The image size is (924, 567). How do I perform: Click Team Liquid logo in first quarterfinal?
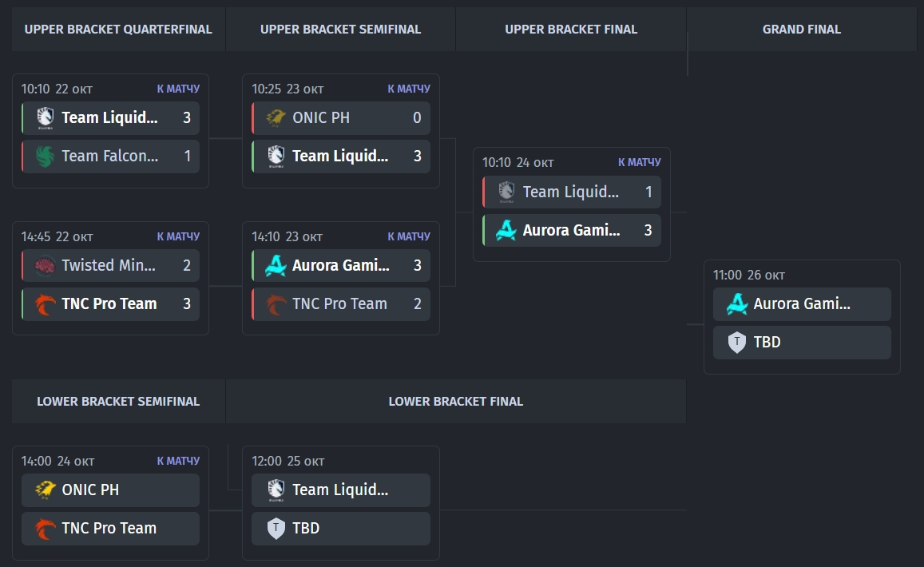(45, 117)
